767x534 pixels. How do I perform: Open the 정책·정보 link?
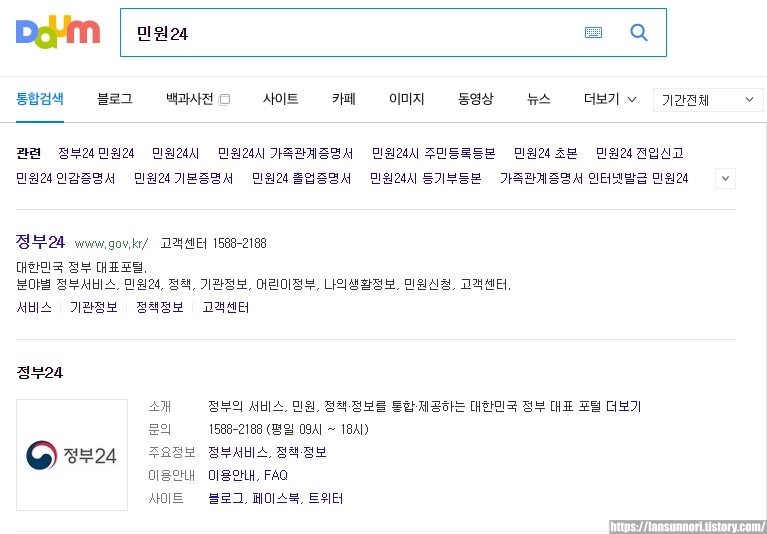[x=301, y=452]
